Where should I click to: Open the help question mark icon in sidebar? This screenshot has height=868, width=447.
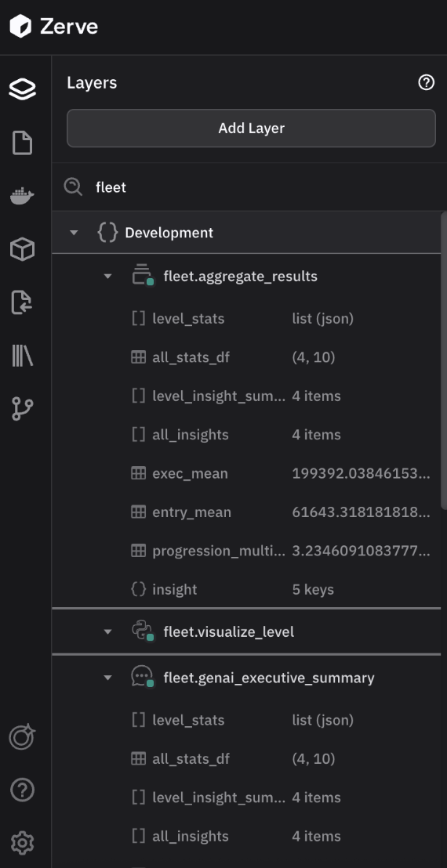[x=23, y=790]
